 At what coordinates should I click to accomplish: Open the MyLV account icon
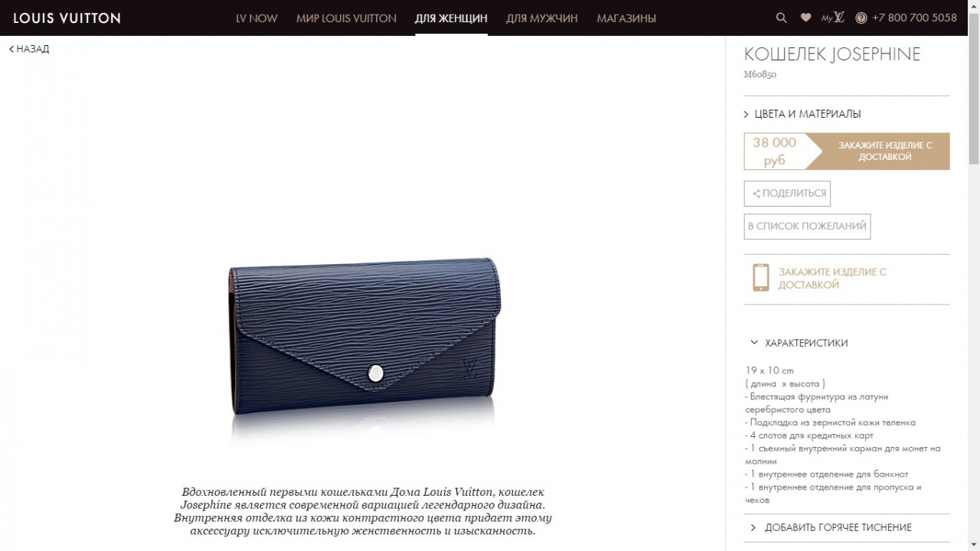833,18
